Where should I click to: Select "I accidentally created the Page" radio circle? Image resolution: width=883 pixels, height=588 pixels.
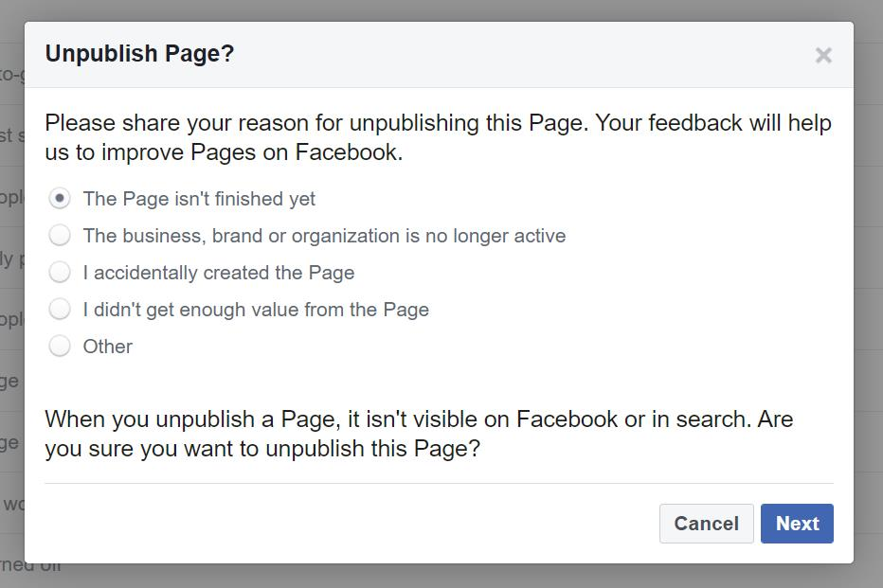click(60, 273)
